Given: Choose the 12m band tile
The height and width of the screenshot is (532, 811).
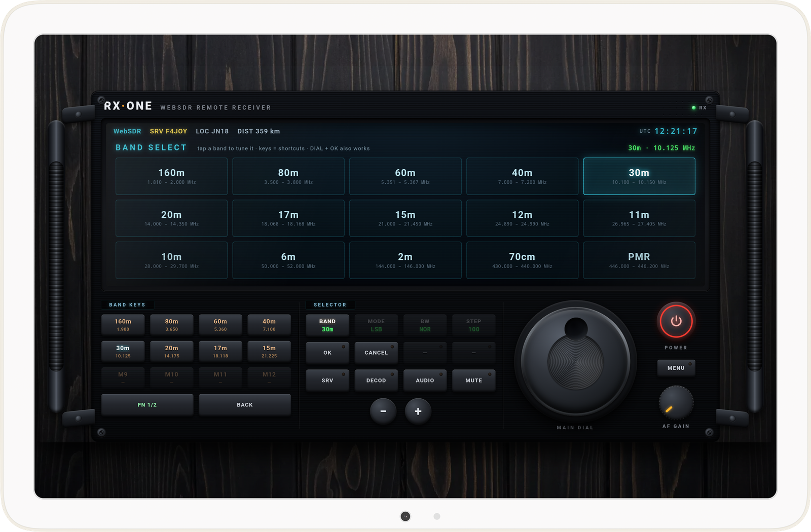Looking at the screenshot, I should (x=522, y=218).
